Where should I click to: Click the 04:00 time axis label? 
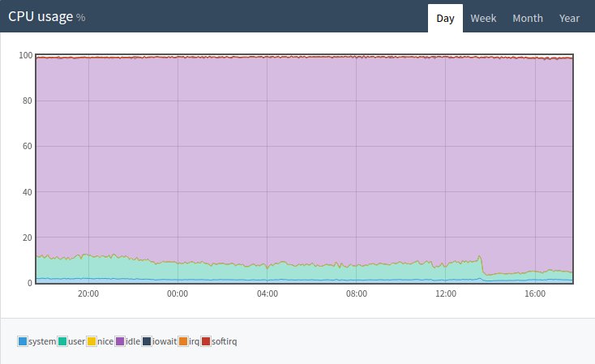click(x=268, y=293)
